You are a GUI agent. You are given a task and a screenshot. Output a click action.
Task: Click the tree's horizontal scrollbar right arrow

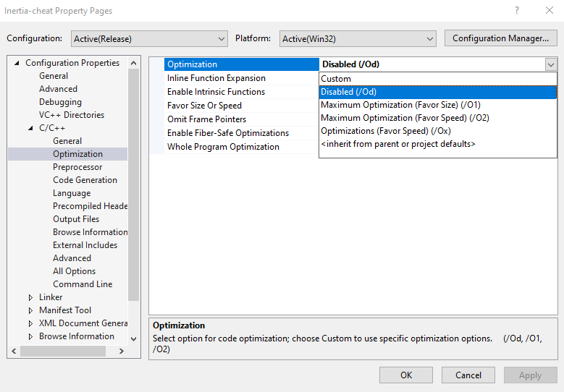(122, 351)
